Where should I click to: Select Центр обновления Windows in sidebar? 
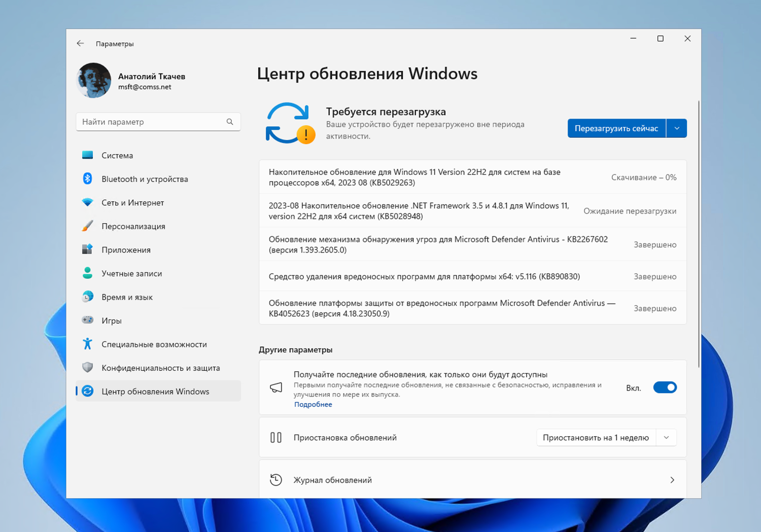(158, 391)
